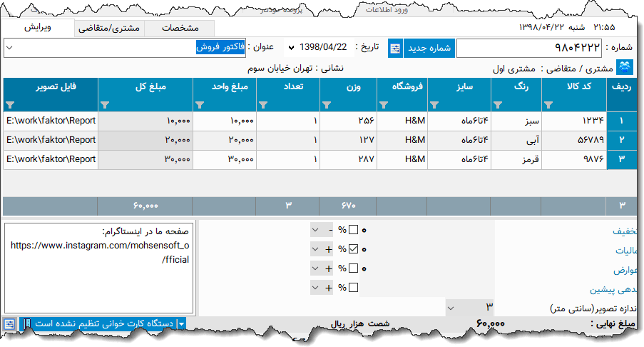644x347 pixels.
Task: Open the ورود اطلاعات tab at top
Action: coord(387,10)
